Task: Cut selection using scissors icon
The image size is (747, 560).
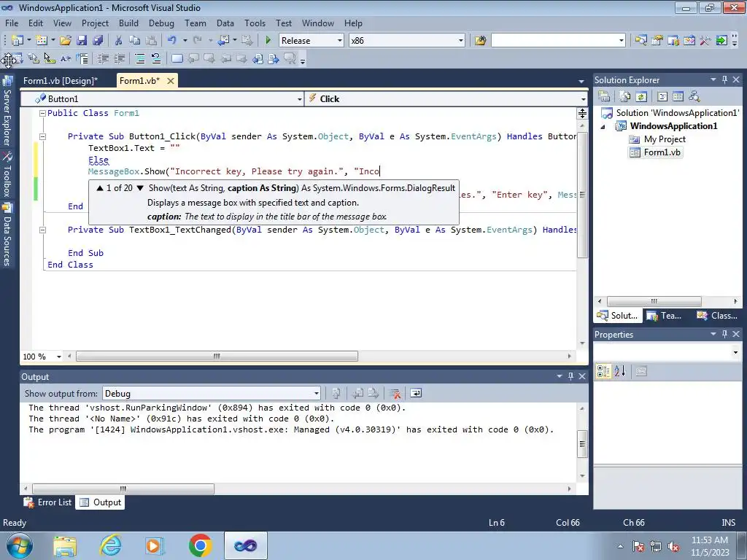Action: pos(119,41)
